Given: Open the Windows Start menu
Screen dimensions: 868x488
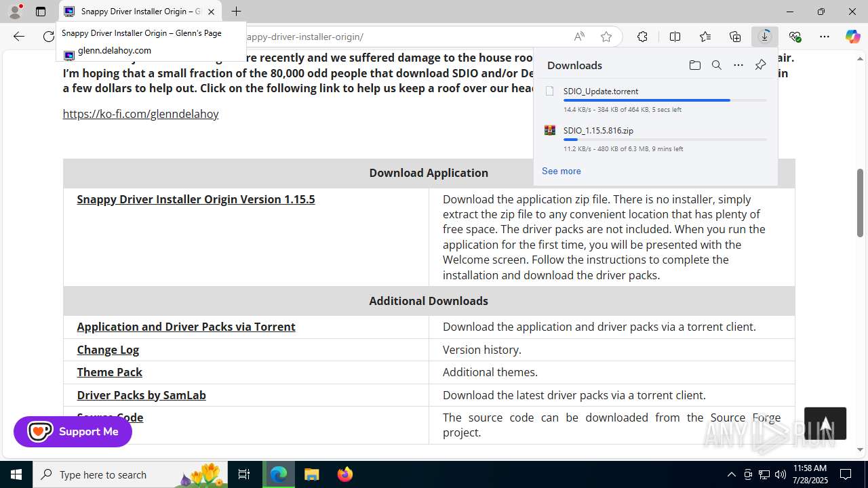Looking at the screenshot, I should pos(16,474).
